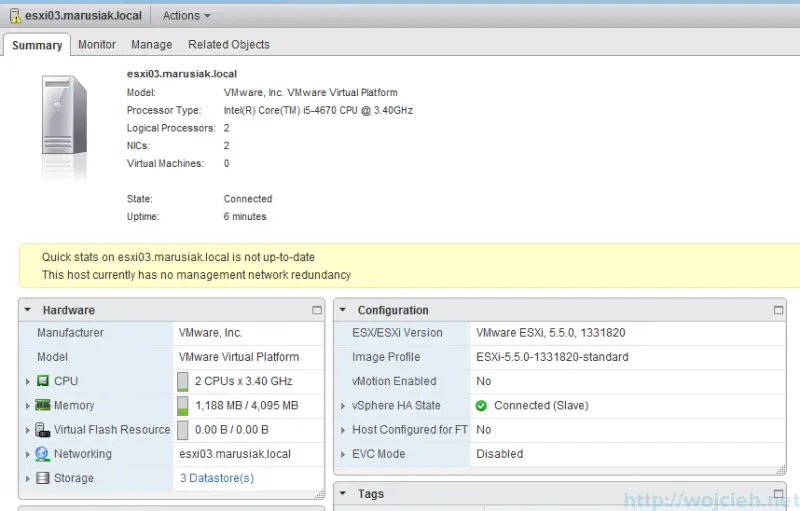
Task: Click the '2 CPUs x 3.40 GHz' value
Action: [x=243, y=381]
